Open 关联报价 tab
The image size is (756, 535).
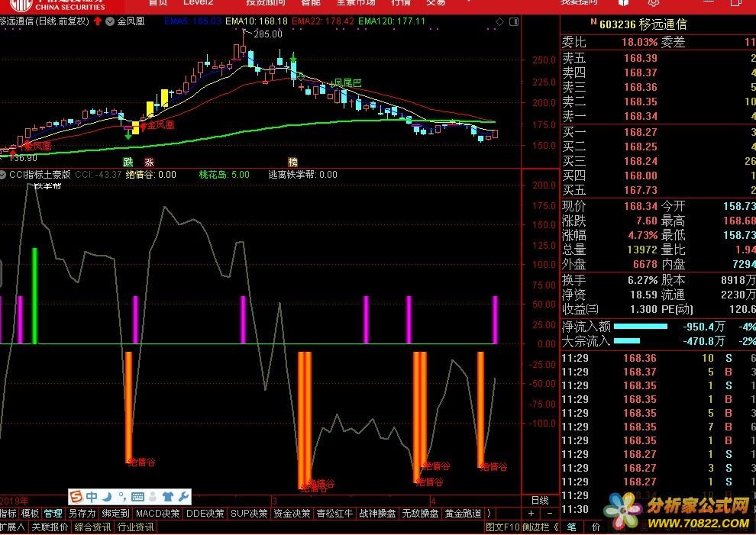[x=50, y=527]
